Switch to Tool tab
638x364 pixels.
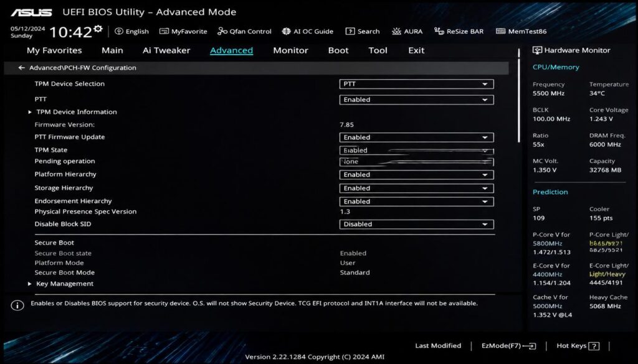click(x=378, y=50)
